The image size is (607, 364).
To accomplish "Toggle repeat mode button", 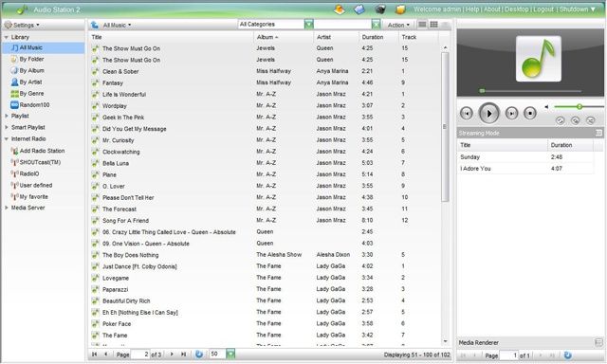I will (561, 120).
